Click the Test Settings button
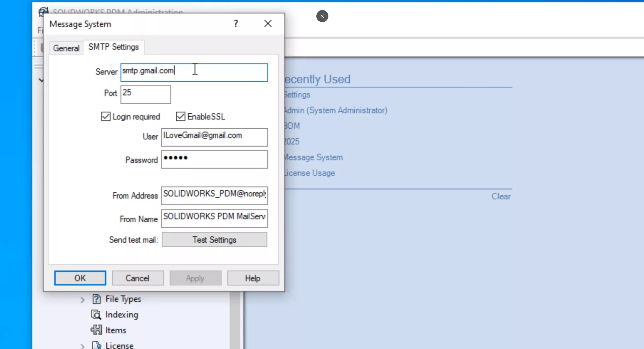Image resolution: width=644 pixels, height=349 pixels. point(214,239)
